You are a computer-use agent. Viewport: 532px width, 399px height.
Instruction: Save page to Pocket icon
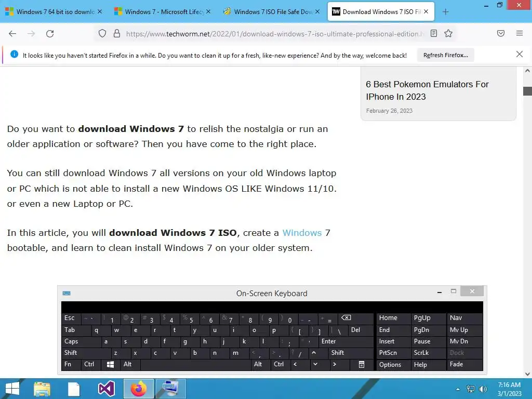[x=501, y=33]
